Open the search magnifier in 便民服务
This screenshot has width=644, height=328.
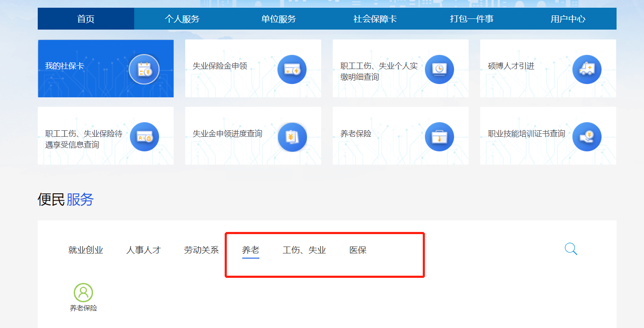click(x=570, y=249)
